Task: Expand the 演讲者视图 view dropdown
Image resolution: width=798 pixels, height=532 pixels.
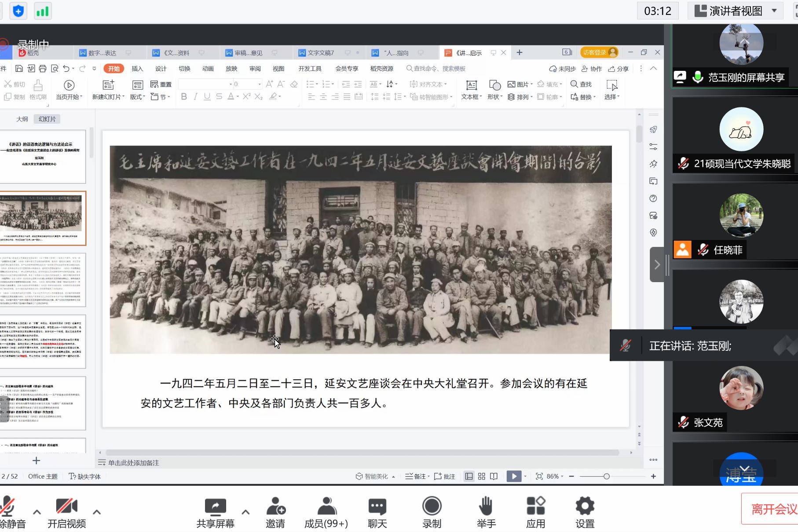Action: click(774, 11)
